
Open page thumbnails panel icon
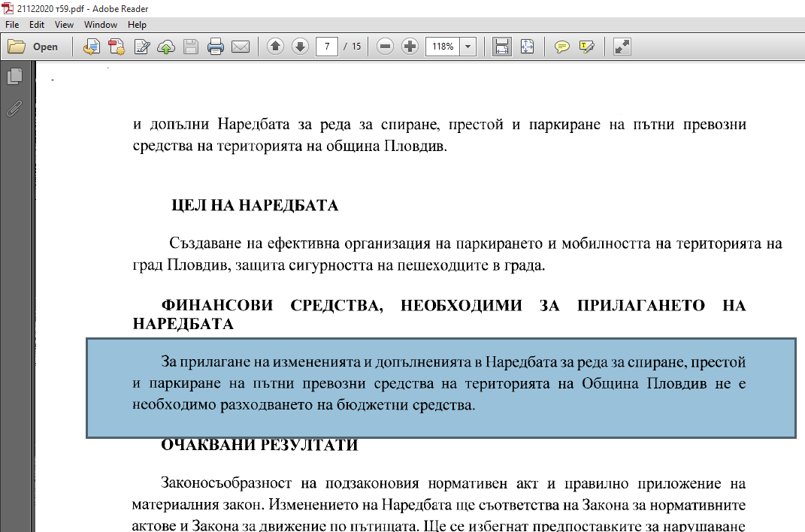pyautogui.click(x=15, y=77)
